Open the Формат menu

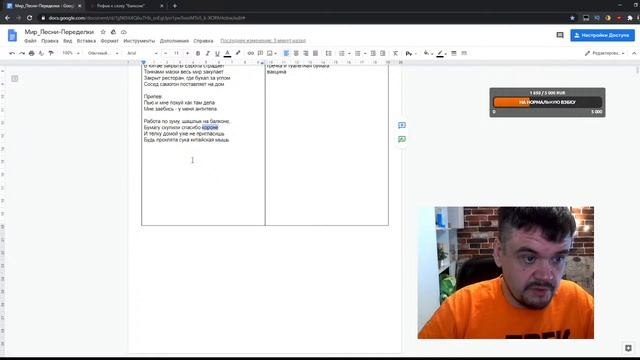pyautogui.click(x=109, y=41)
